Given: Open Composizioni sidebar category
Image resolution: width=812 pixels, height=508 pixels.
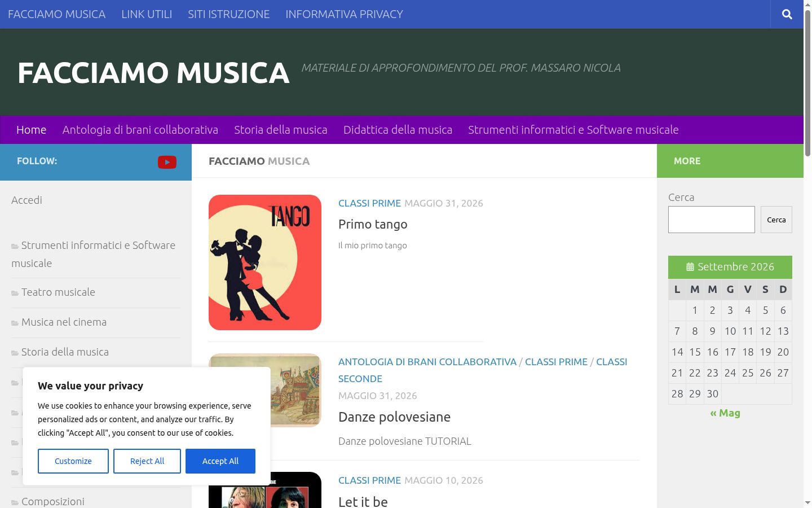Looking at the screenshot, I should pos(52,502).
